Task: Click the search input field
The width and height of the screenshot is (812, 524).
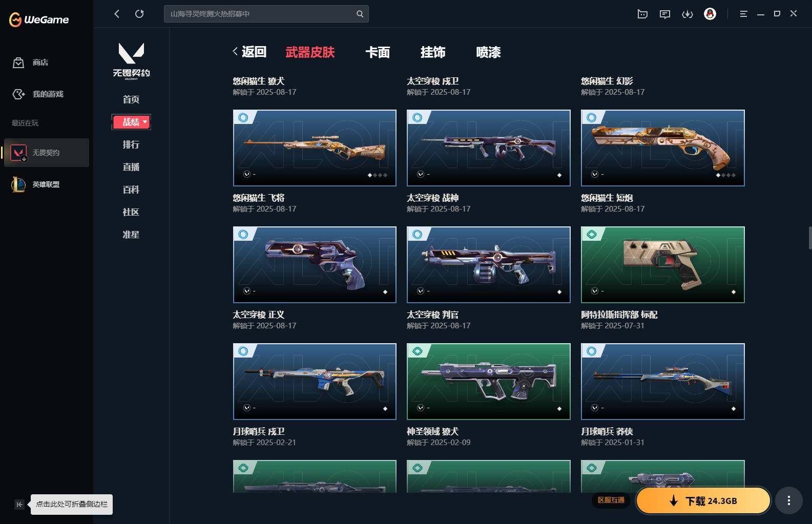Action: [x=266, y=14]
